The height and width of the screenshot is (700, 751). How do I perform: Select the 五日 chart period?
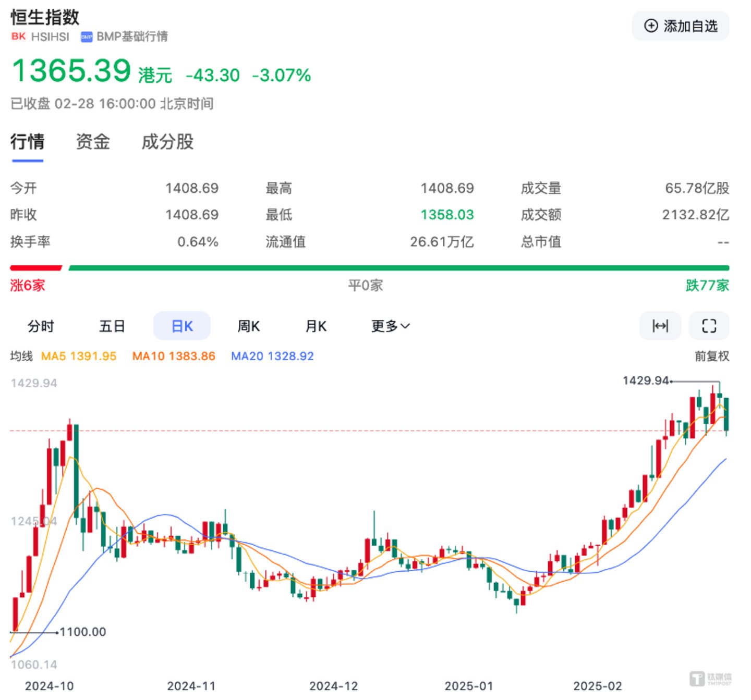tap(112, 326)
